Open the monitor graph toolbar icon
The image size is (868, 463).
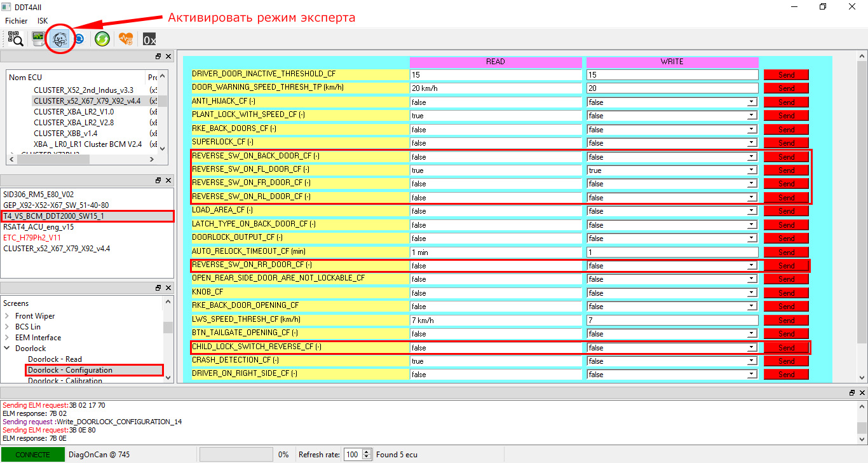(39, 39)
